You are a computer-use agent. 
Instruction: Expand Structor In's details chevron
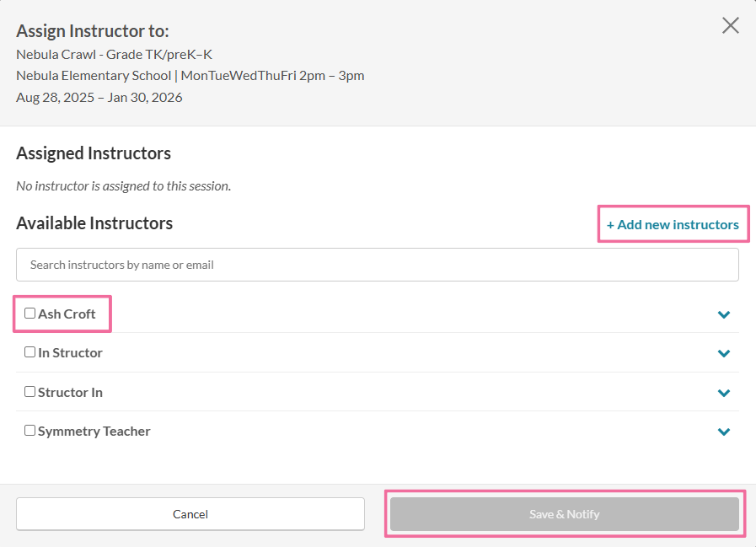pos(723,393)
